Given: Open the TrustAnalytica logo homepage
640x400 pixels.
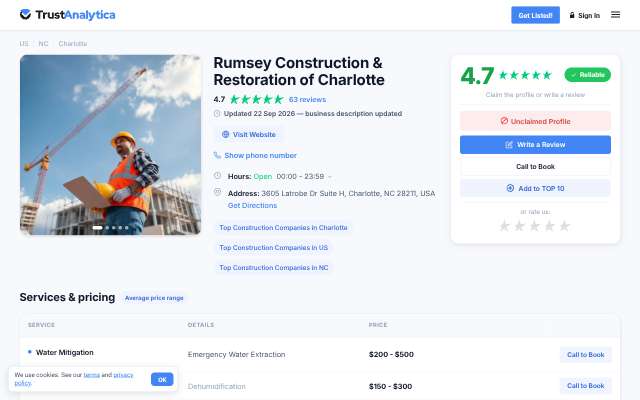Looking at the screenshot, I should coord(67,15).
